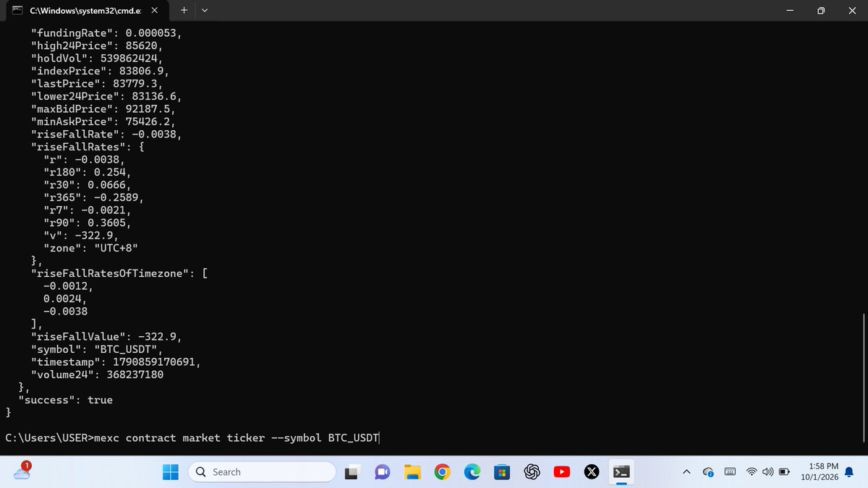The height and width of the screenshot is (488, 868).
Task: Click the cmd icon in the tab
Action: pyautogui.click(x=18, y=11)
